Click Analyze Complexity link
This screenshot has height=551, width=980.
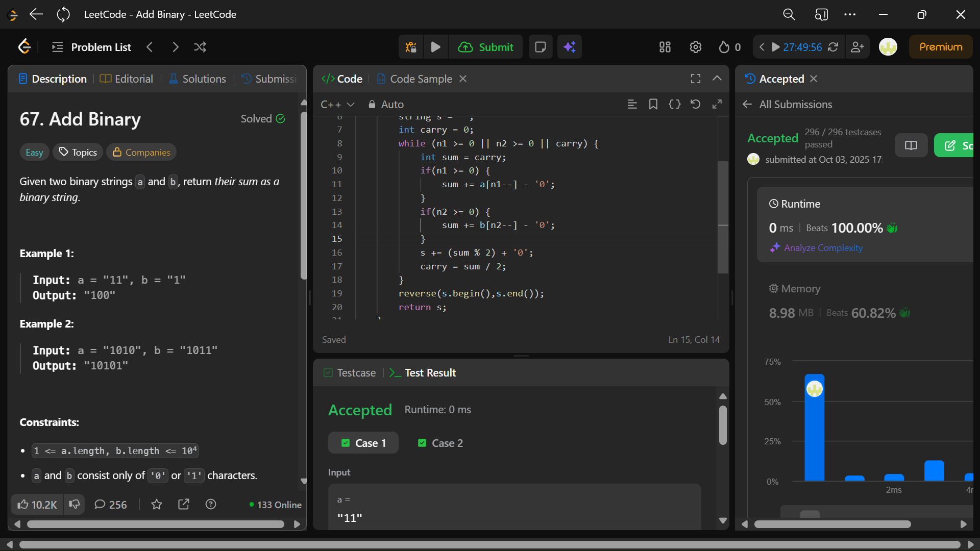(823, 247)
